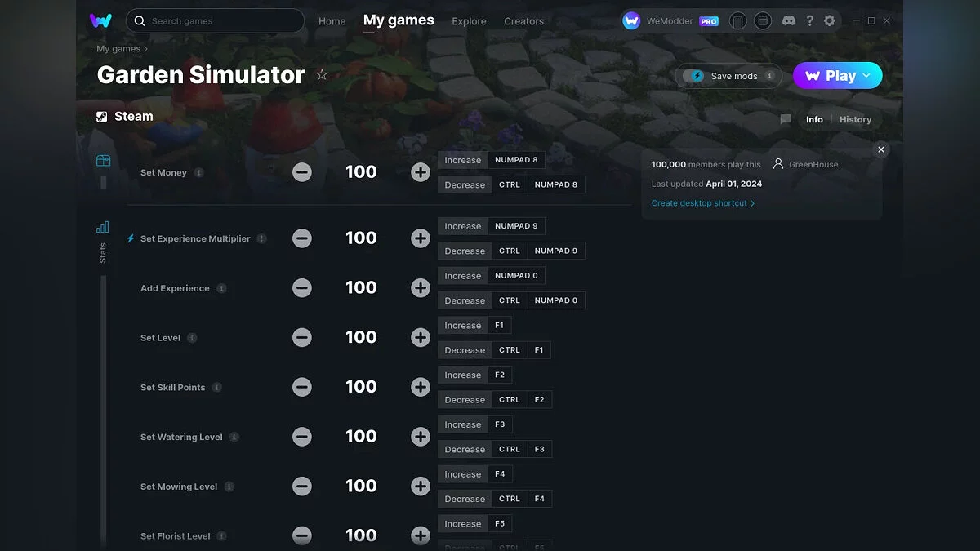The image size is (980, 551).
Task: Open the Discord icon in the top bar
Action: click(x=789, y=20)
